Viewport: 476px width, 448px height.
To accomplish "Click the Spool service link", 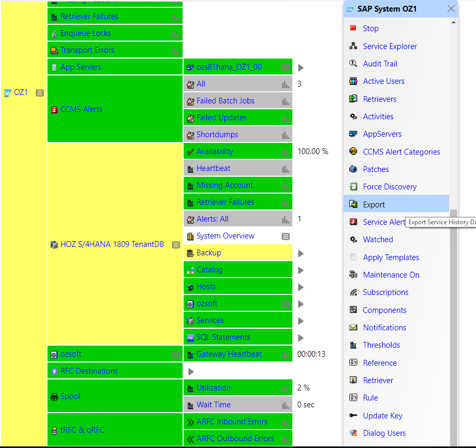I will (70, 396).
